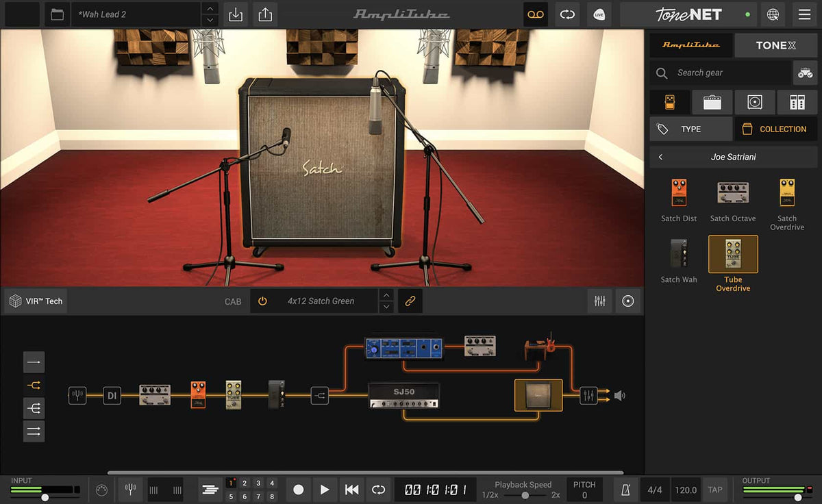Select Tube Overdrive pedal in signal chain
This screenshot has width=822, height=504.
click(234, 395)
